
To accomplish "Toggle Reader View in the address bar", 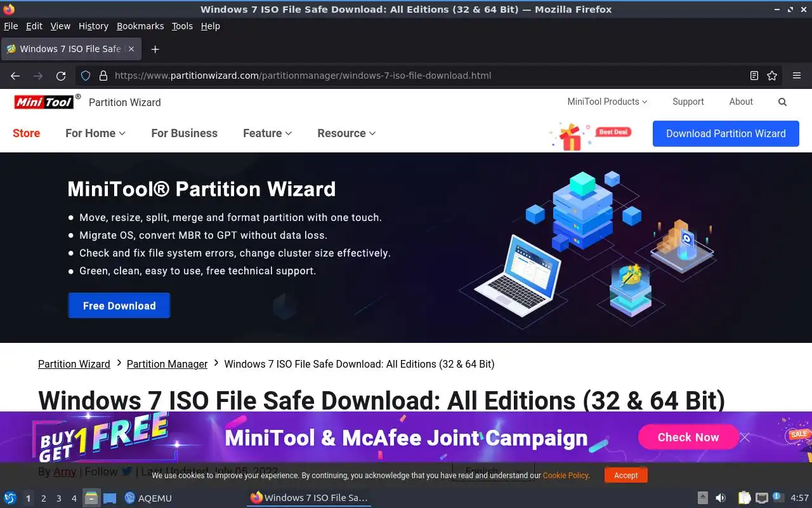I will (x=754, y=76).
